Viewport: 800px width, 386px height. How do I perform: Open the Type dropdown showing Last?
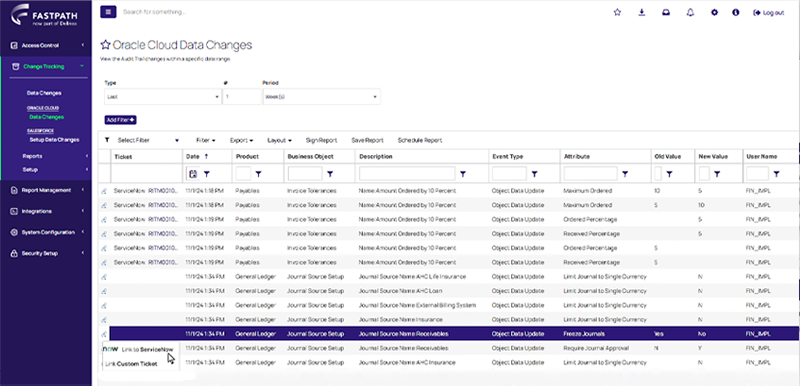tap(163, 96)
